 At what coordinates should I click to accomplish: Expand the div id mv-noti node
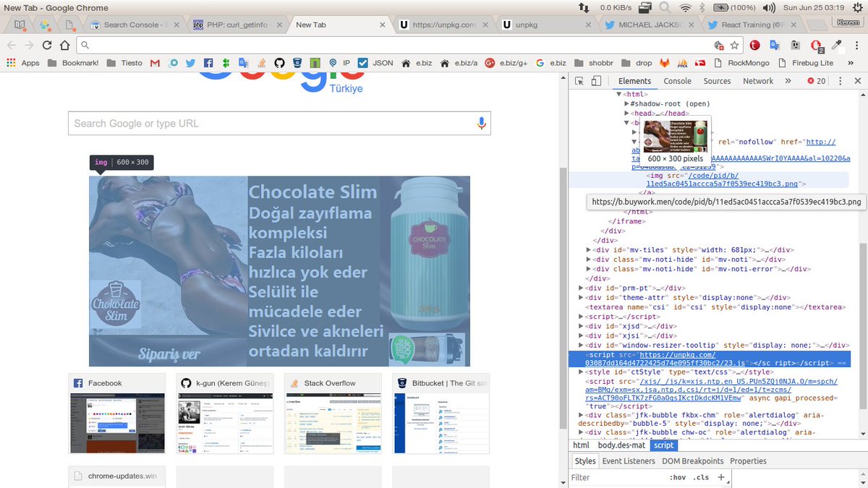[x=589, y=259]
